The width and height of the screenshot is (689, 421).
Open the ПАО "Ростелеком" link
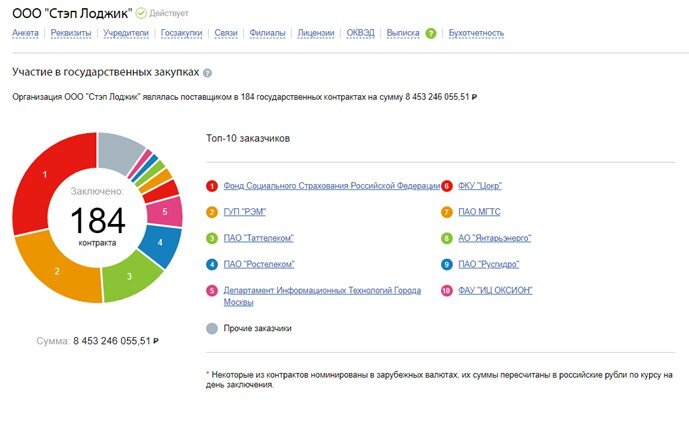[x=259, y=265]
